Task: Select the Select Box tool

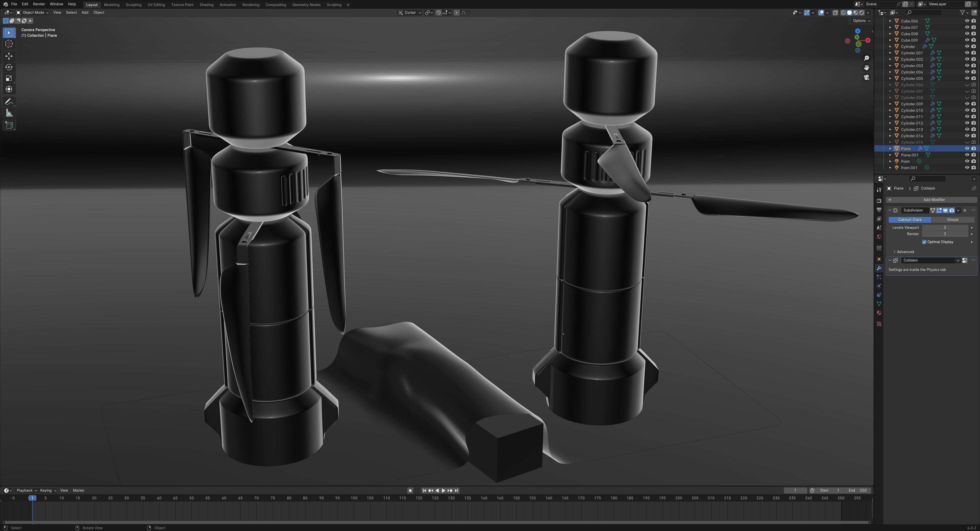Action: 9,33
